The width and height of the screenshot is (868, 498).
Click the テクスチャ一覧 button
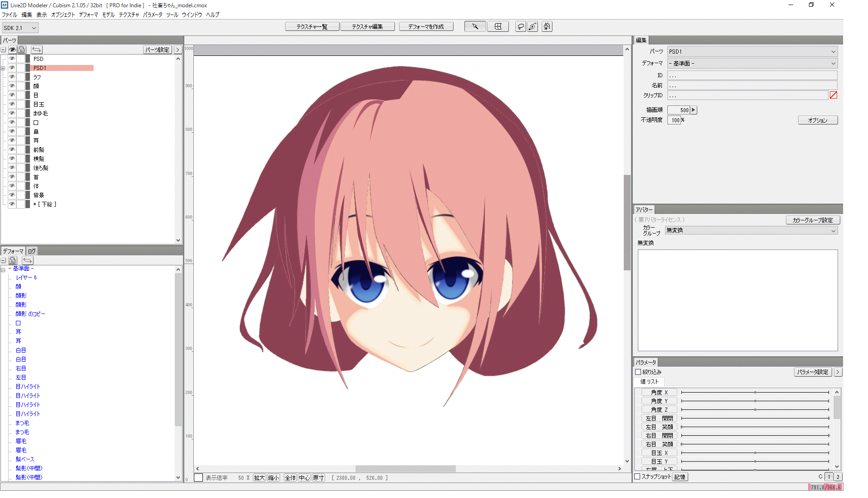(312, 27)
